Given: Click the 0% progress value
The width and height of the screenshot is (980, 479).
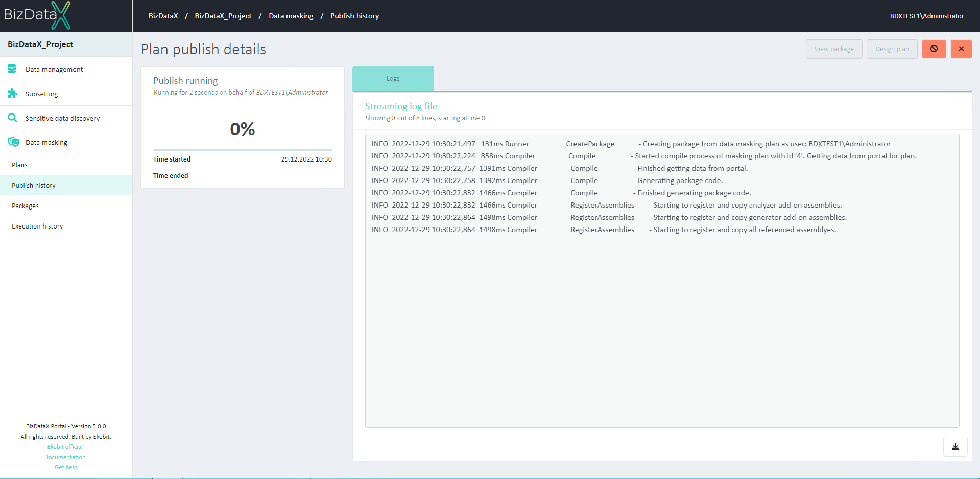Looking at the screenshot, I should point(243,129).
